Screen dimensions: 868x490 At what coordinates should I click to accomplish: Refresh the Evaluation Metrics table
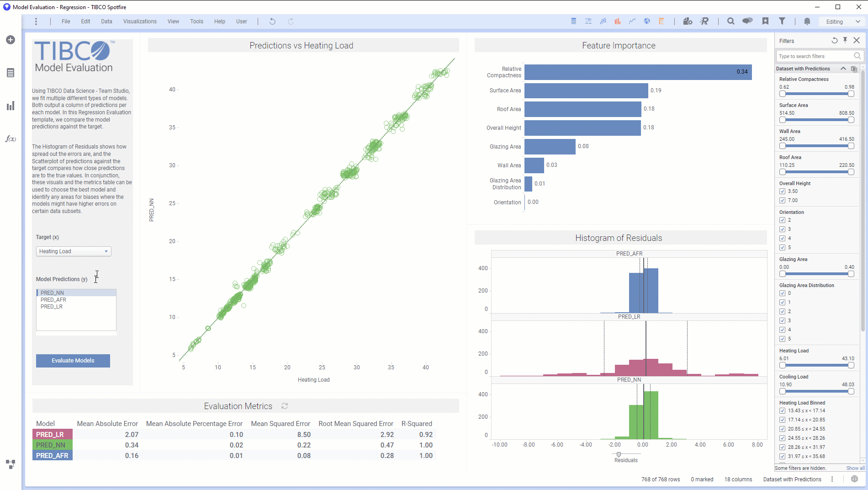[285, 406]
